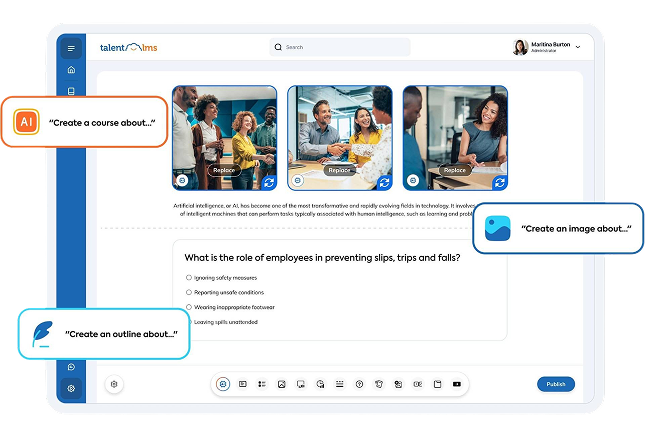Choose 'Reporting unsafe conditions' radio option
645x437 pixels.
click(189, 292)
